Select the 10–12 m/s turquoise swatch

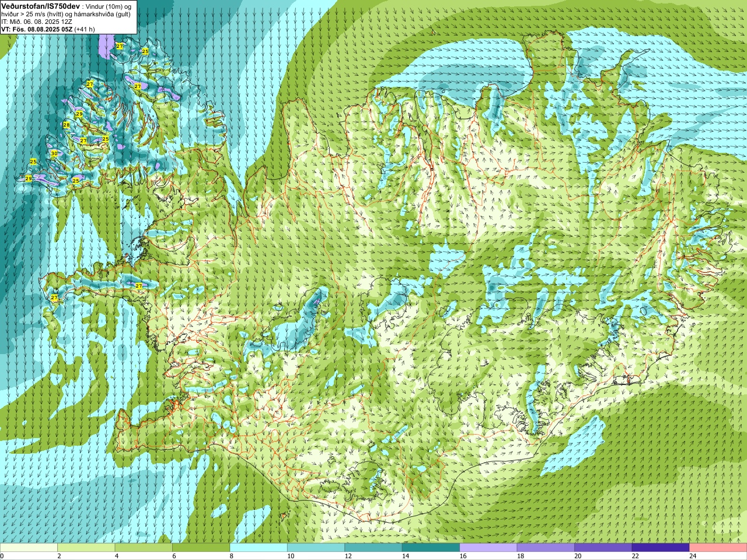tap(316, 547)
